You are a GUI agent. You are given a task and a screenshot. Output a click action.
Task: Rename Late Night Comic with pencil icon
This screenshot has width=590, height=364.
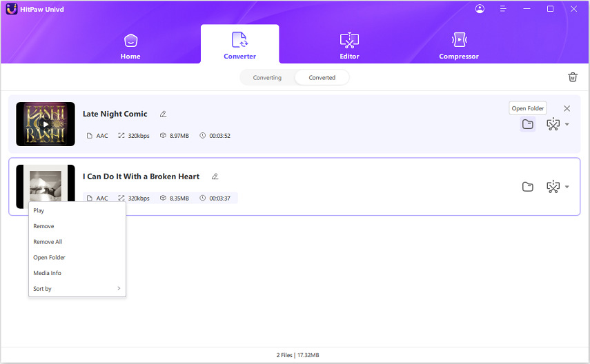click(163, 114)
